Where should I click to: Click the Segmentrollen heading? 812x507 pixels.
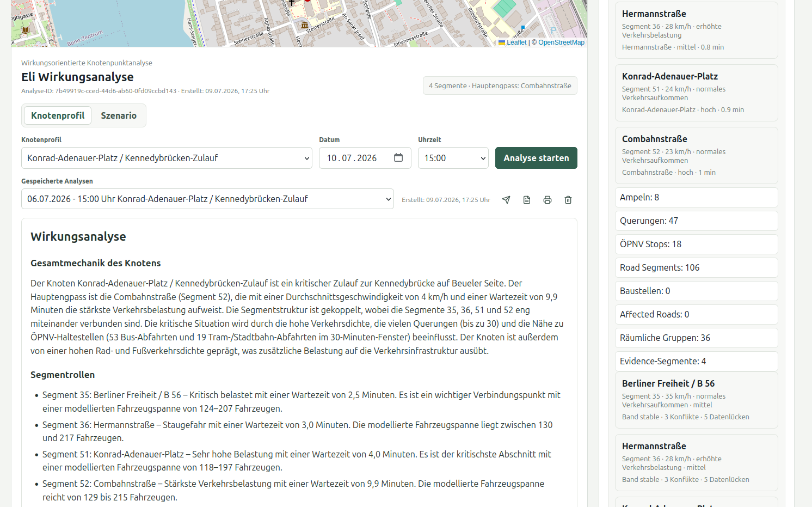pos(63,375)
